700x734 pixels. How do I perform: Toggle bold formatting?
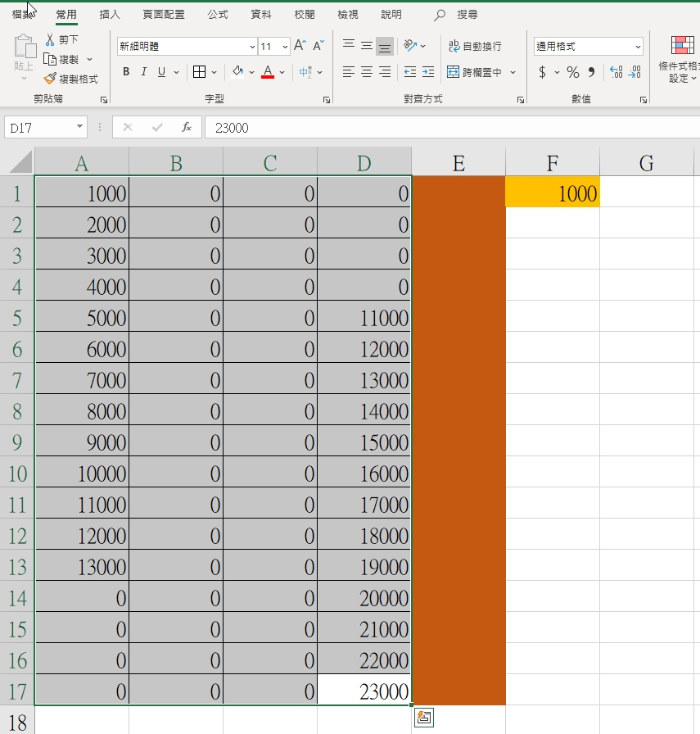tap(126, 72)
